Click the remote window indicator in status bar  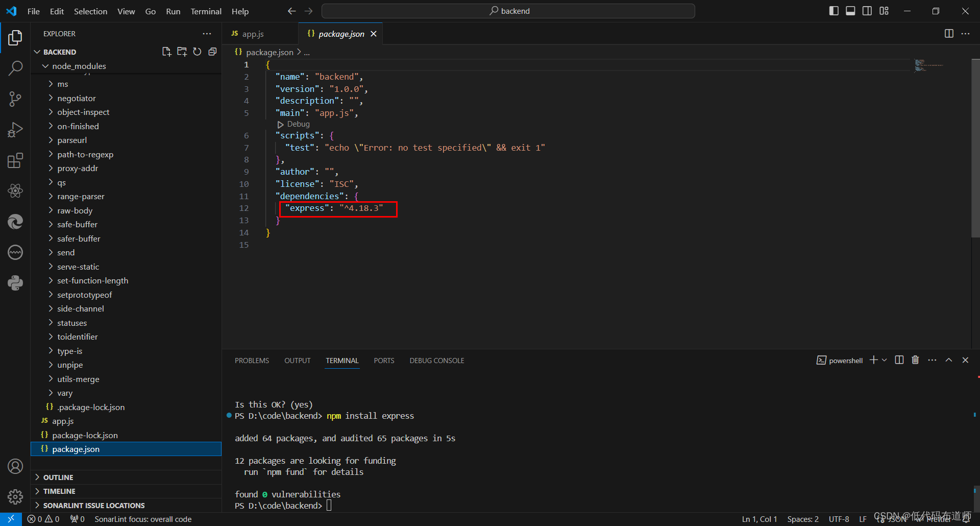click(x=11, y=519)
